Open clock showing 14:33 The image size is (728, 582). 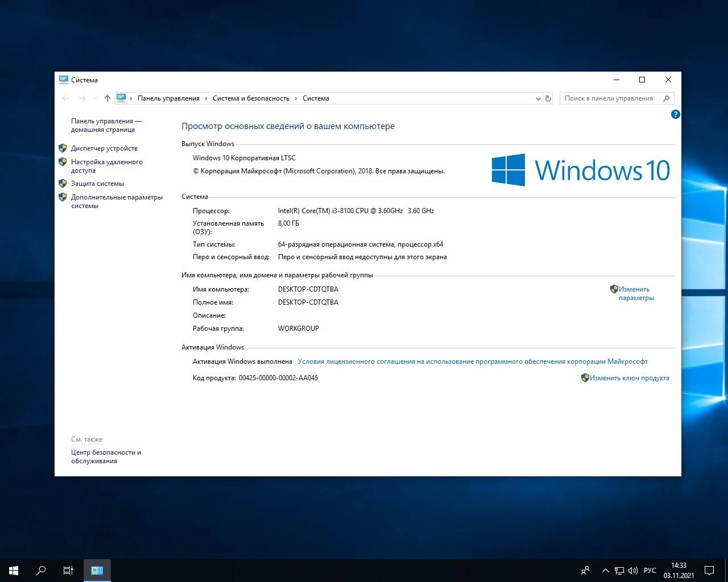tap(679, 571)
